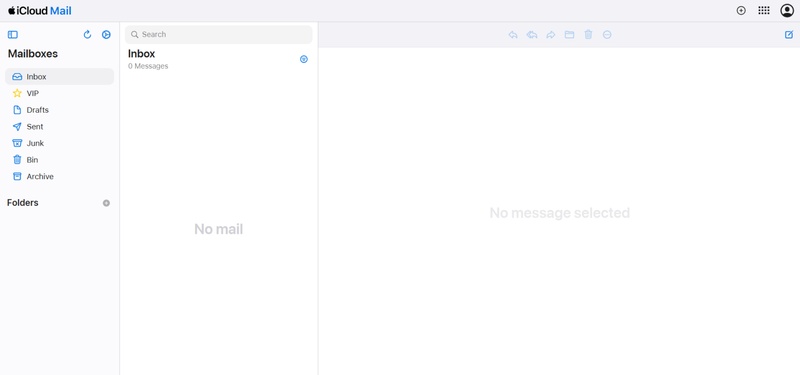Image resolution: width=800 pixels, height=375 pixels.
Task: Open the Drafts mailbox
Action: [x=60, y=110]
